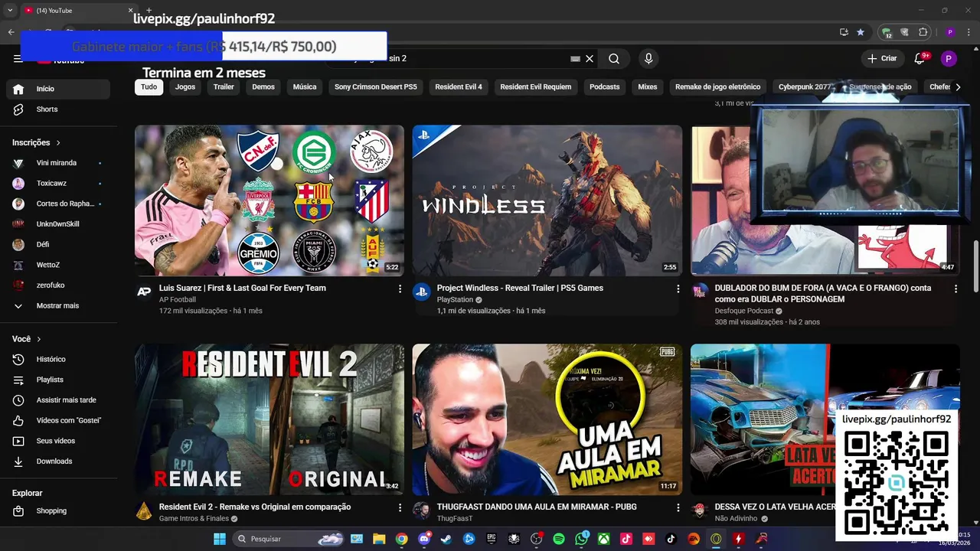980x551 pixels.
Task: Open Shopping under Explorar
Action: coord(58,510)
